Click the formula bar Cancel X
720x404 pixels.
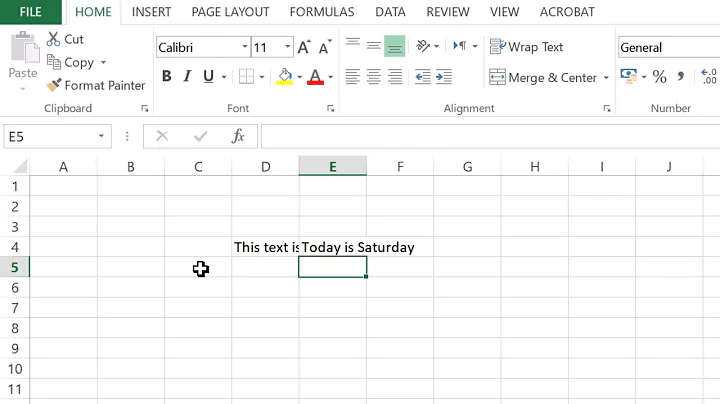coord(162,136)
